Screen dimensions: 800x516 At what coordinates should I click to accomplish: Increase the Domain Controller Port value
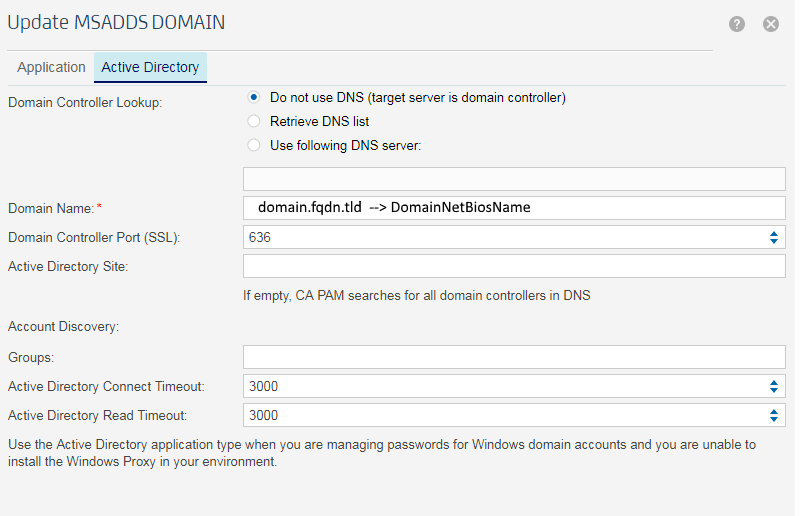[x=774, y=234]
